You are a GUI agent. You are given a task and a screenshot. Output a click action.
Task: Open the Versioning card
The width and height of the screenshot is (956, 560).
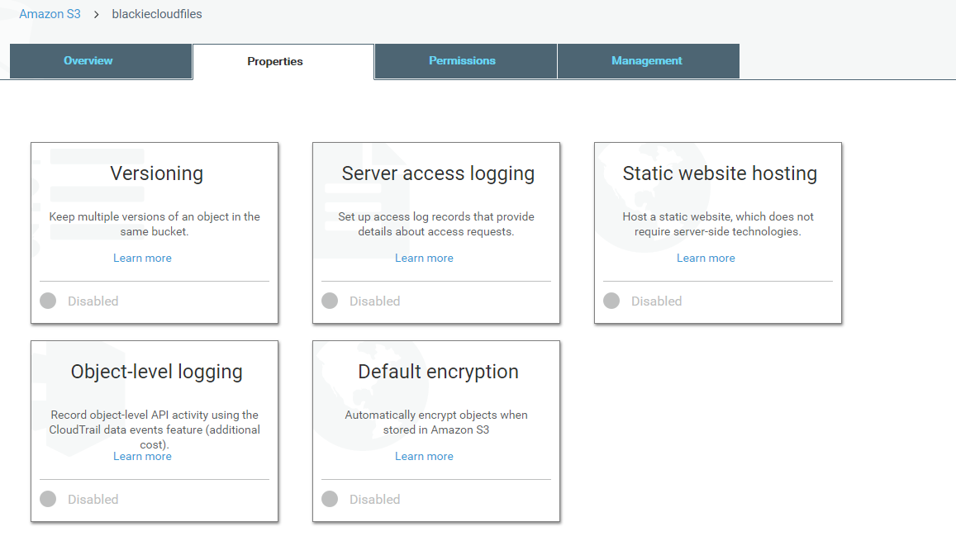pyautogui.click(x=156, y=174)
